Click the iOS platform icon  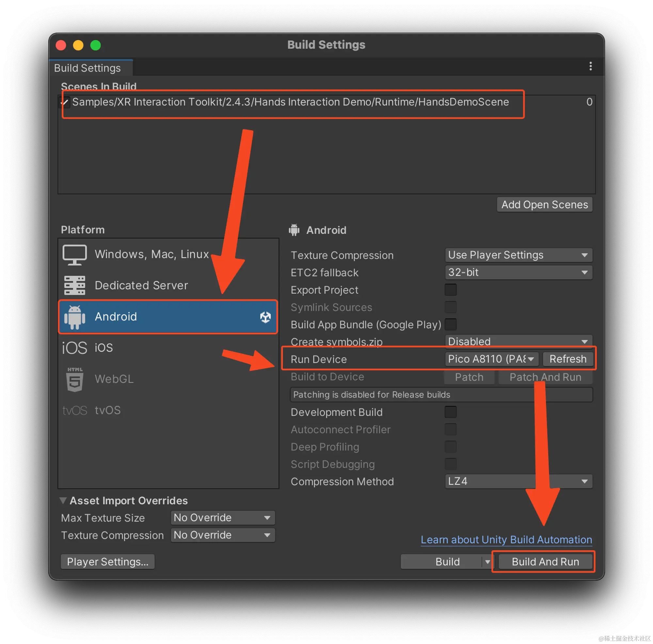click(x=74, y=348)
